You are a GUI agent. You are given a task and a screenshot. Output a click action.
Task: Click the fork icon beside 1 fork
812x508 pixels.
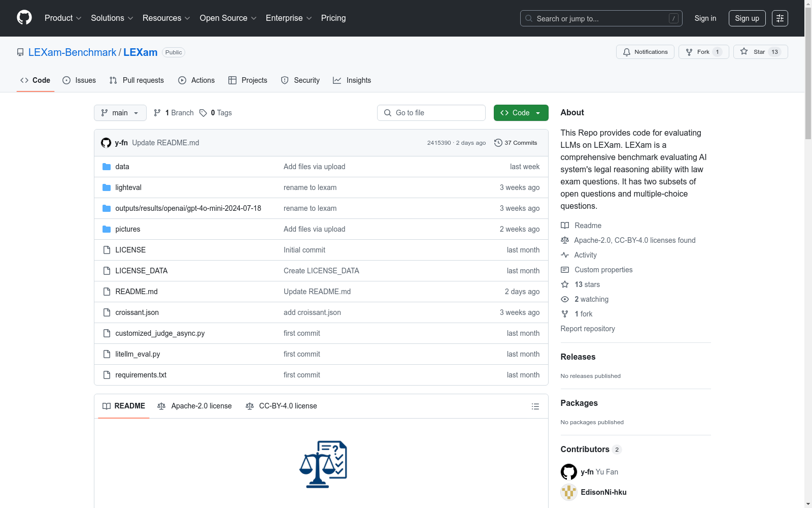coord(565,314)
